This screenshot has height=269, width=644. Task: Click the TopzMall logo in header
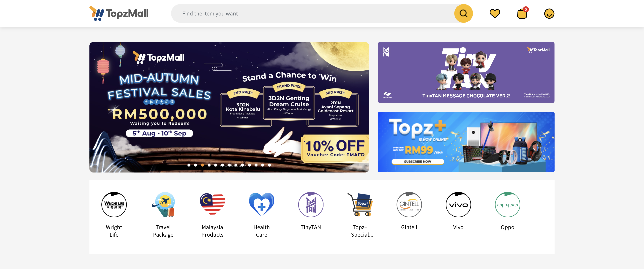click(119, 13)
